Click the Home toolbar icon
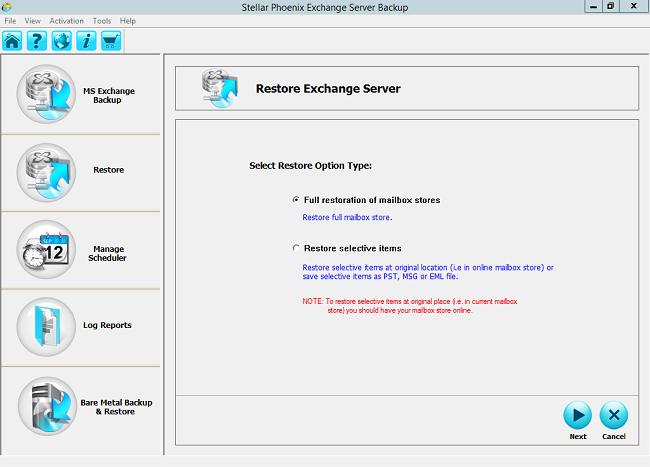The height and width of the screenshot is (467, 650). [12, 41]
